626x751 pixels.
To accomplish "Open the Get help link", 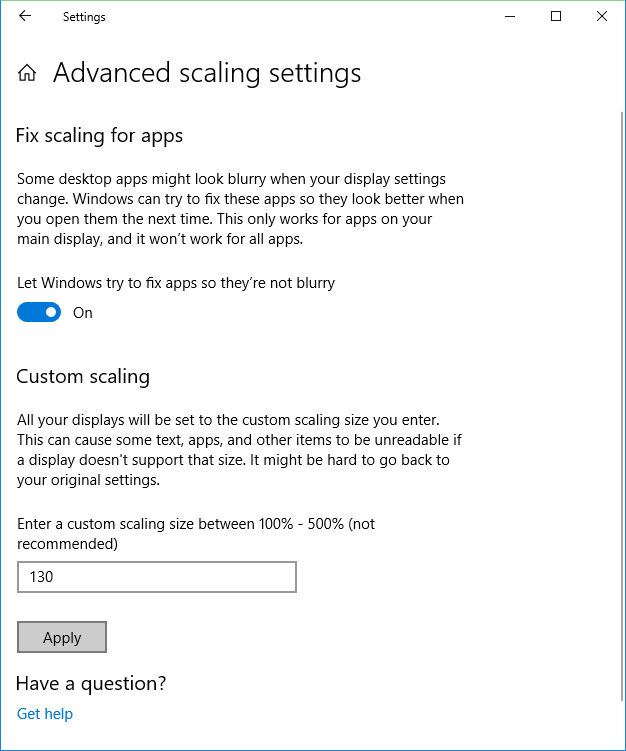I will point(45,714).
